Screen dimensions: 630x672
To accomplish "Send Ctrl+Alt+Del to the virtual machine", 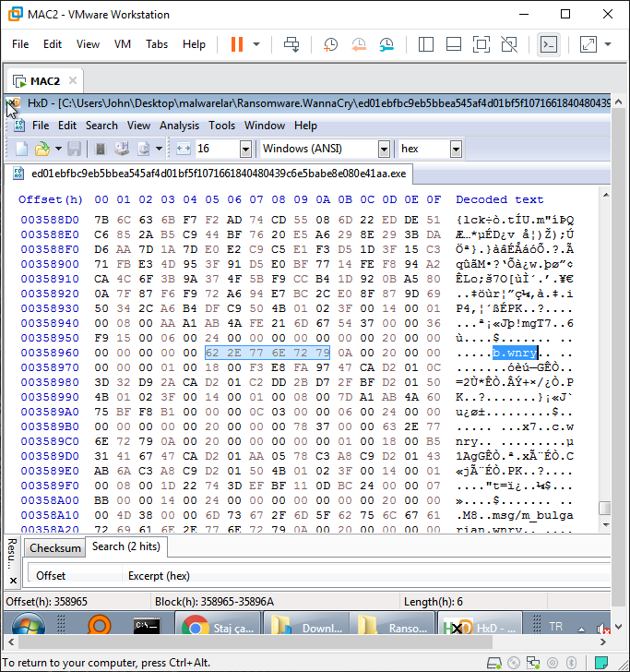I will 291,44.
